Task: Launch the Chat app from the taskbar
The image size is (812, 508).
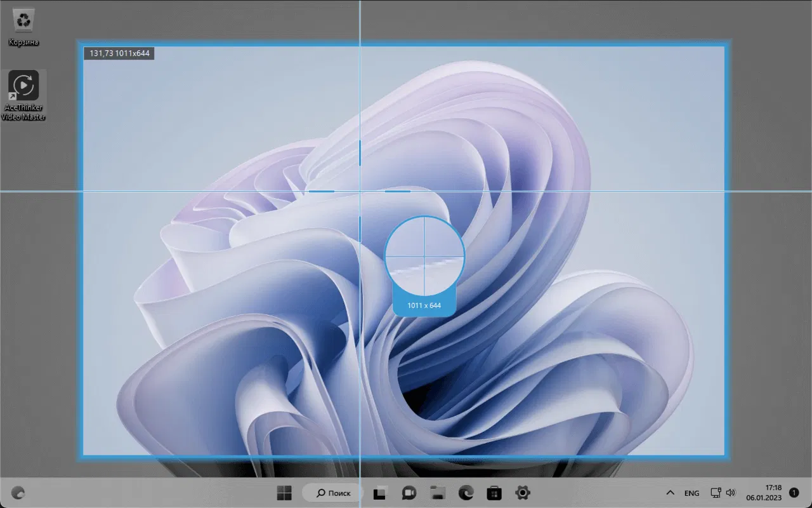Action: click(x=408, y=493)
